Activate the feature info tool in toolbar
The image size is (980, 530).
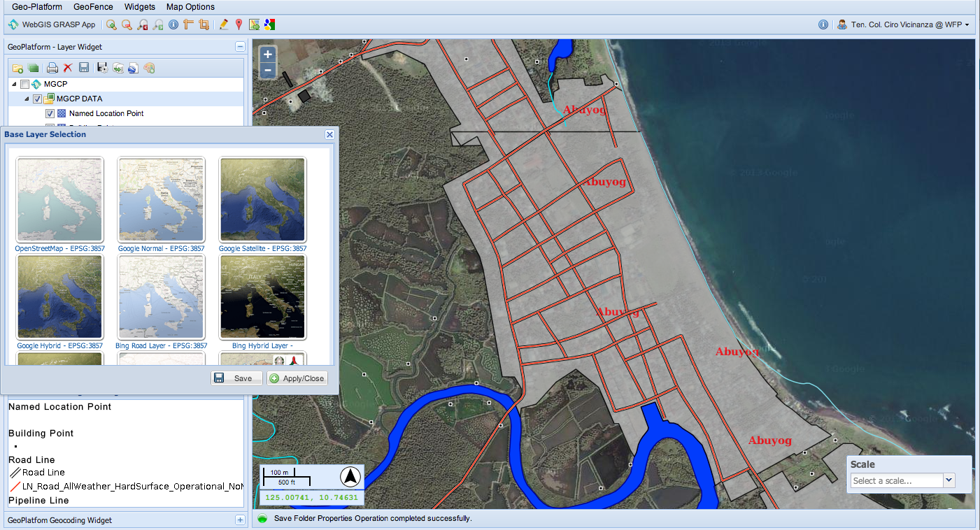click(x=173, y=24)
